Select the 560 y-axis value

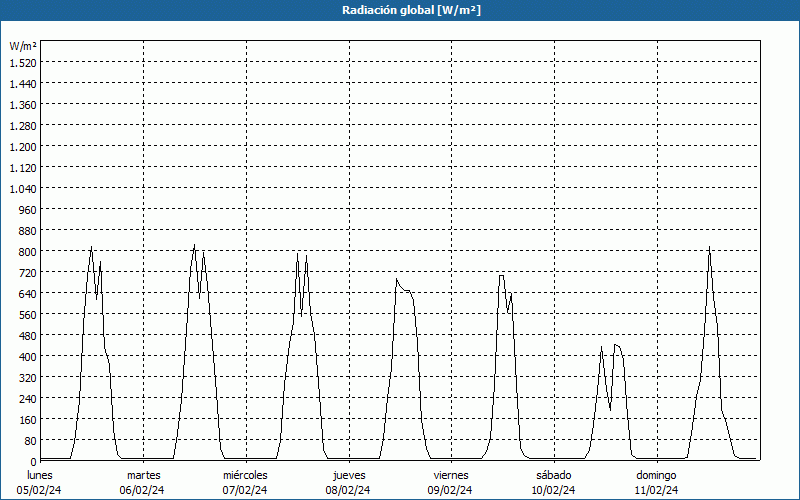[27, 314]
